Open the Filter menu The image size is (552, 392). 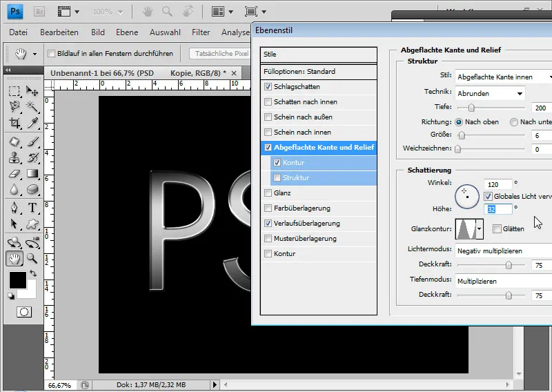tap(201, 32)
